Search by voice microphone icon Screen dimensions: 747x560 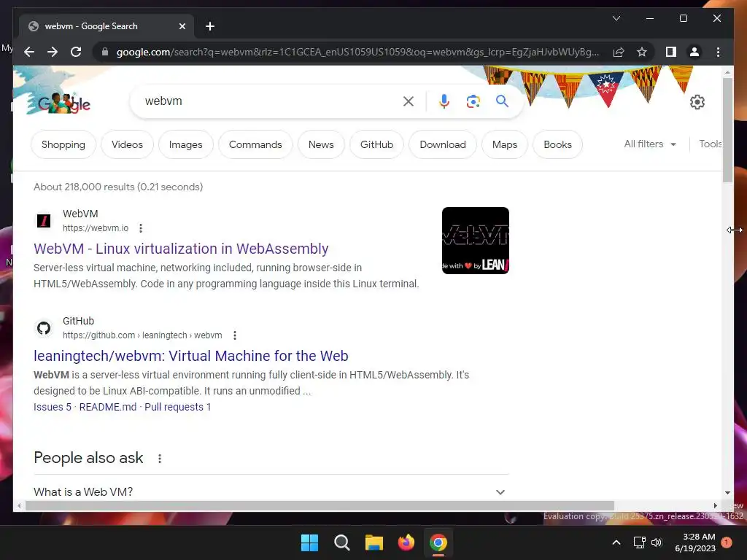coord(444,101)
